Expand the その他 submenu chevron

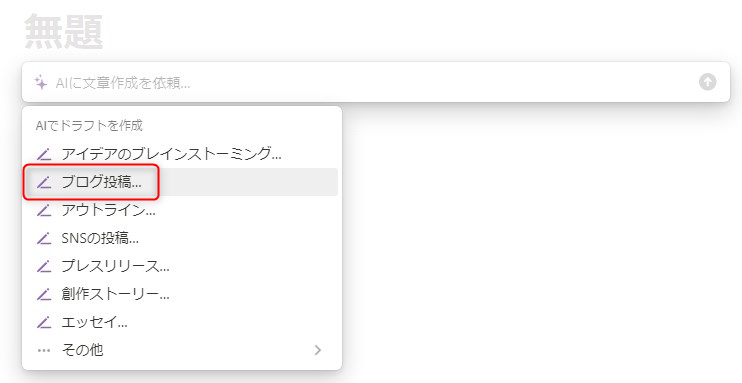[x=318, y=350]
